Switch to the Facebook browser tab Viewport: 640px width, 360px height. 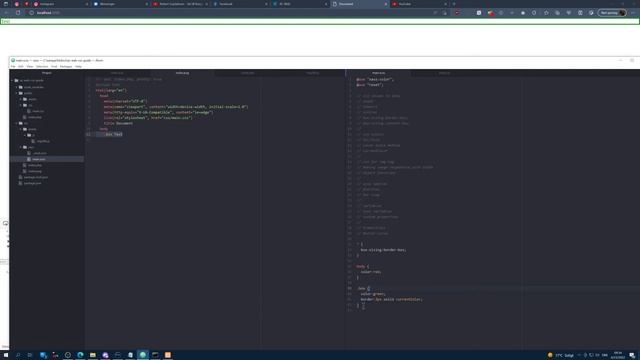[x=240, y=4]
